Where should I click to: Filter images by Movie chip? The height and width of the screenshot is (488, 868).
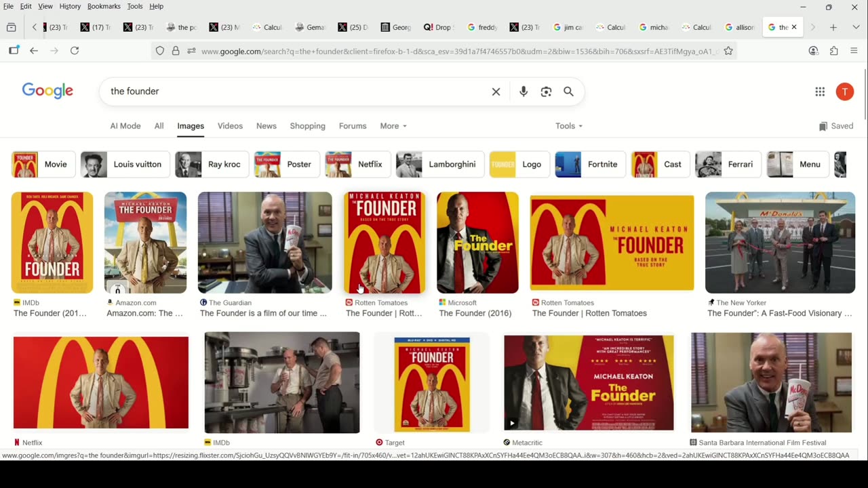[x=43, y=165]
